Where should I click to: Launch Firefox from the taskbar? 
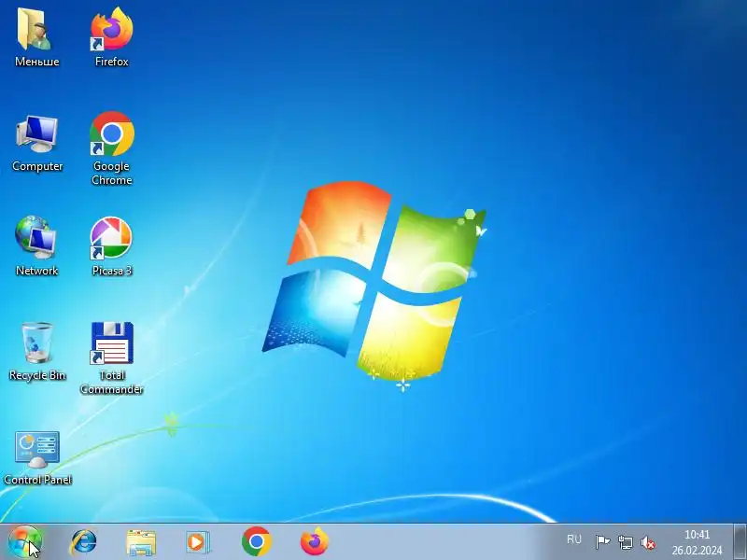pos(315,541)
